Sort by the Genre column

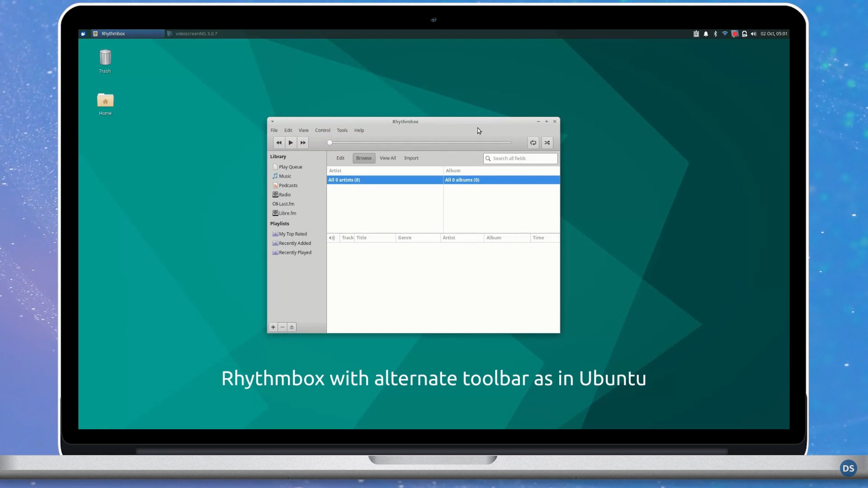pyautogui.click(x=418, y=238)
